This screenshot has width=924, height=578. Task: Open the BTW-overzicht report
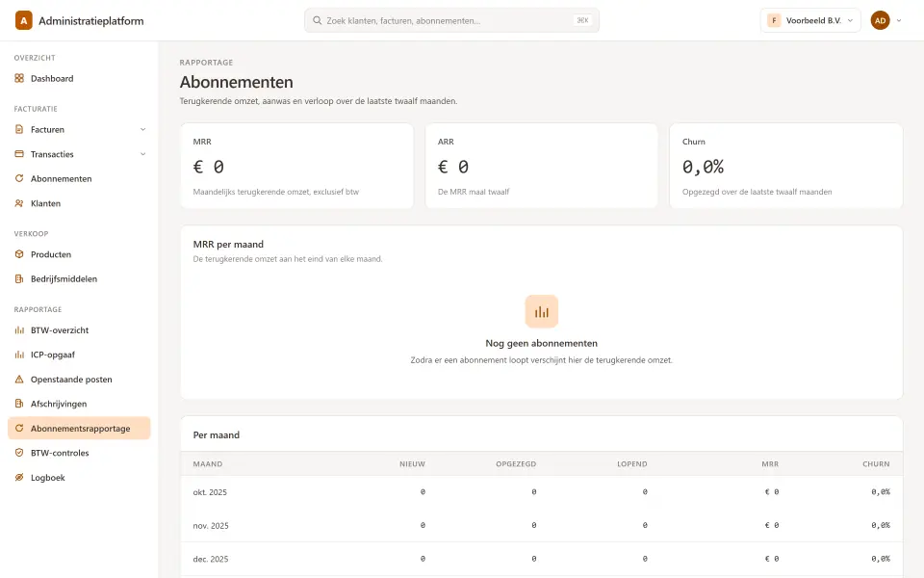[x=79, y=330]
